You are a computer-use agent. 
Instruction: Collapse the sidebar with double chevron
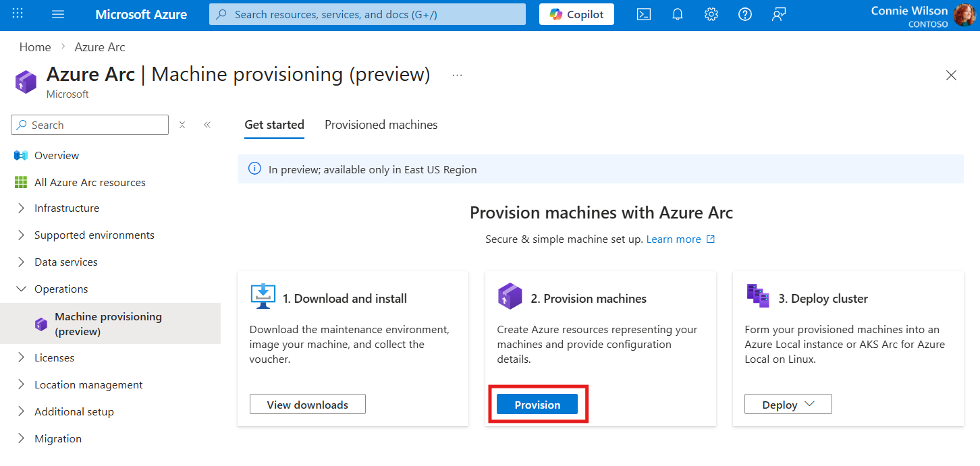click(x=207, y=125)
